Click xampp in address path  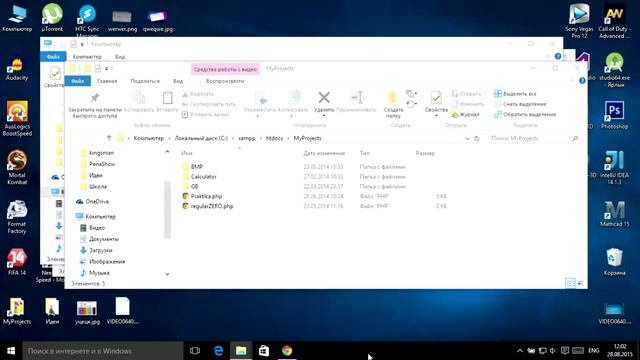[x=247, y=138]
